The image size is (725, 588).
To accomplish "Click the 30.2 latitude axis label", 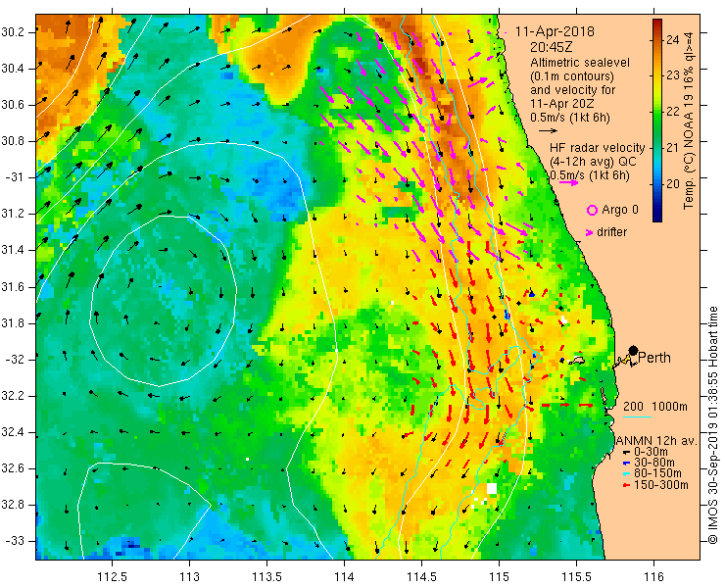I will (x=13, y=32).
